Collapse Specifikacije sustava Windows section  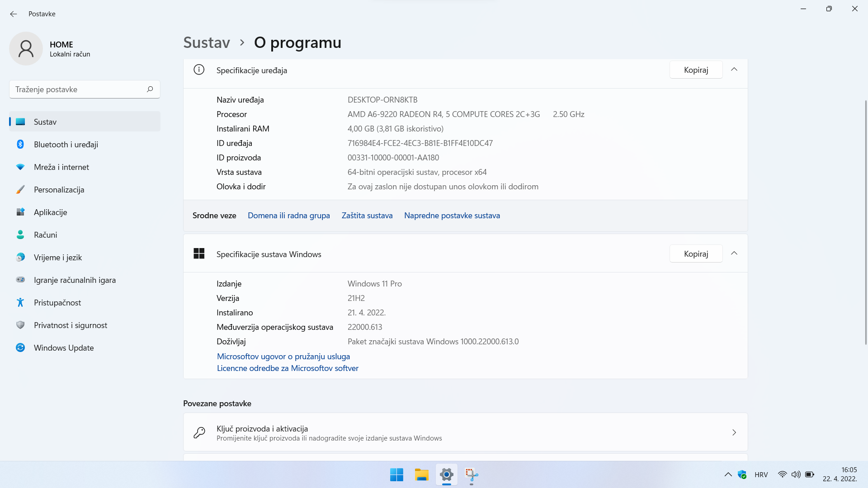(x=734, y=253)
